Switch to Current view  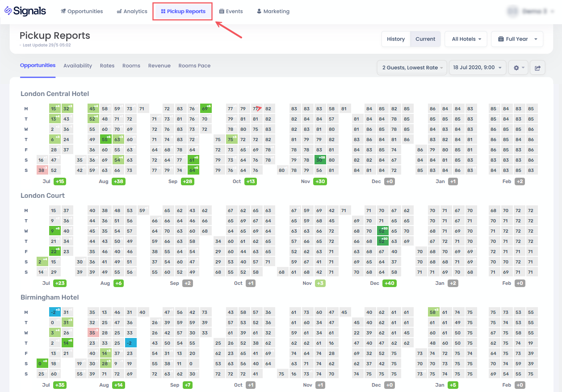pos(425,39)
